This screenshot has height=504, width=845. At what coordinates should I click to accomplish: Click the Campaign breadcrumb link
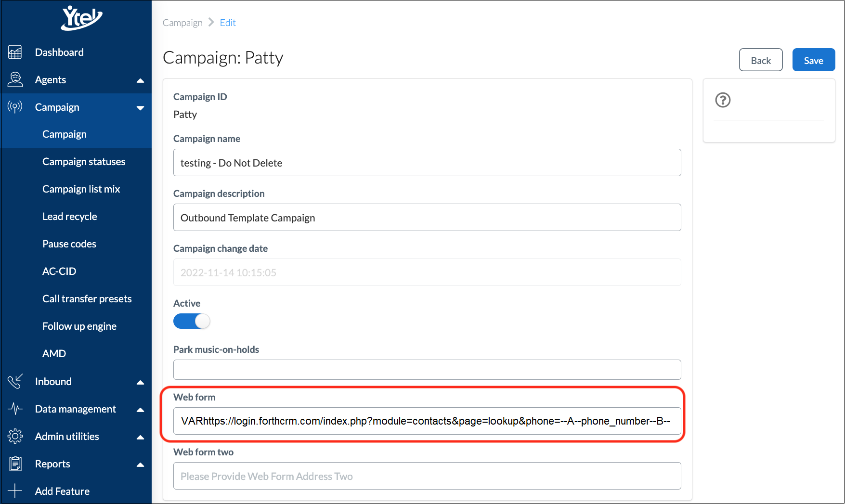[x=182, y=23]
